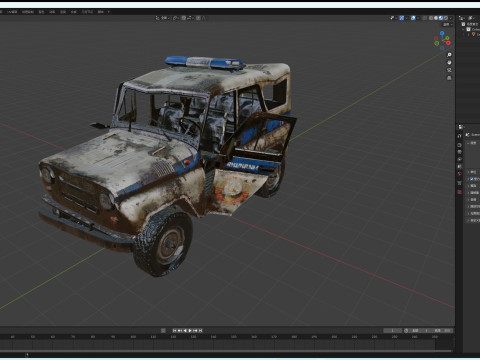Open the fourth top menu bar item
Viewport: 480px width, 360px height.
[41, 12]
